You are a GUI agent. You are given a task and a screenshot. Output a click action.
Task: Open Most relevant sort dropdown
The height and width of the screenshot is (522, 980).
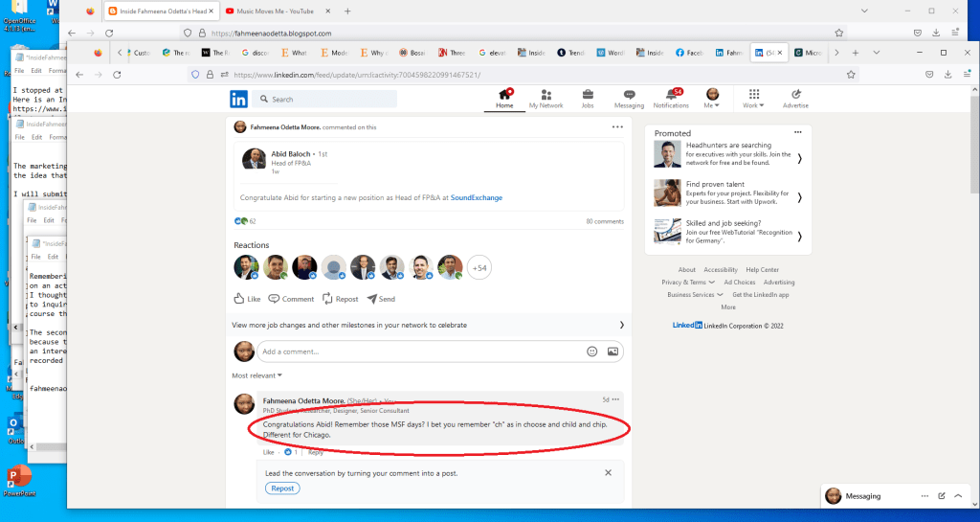tap(256, 375)
